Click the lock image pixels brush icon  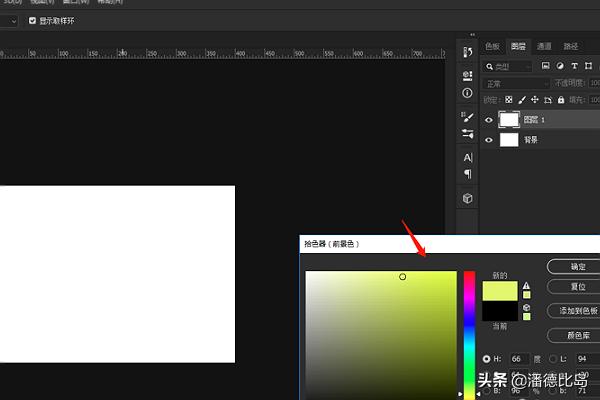[x=522, y=100]
